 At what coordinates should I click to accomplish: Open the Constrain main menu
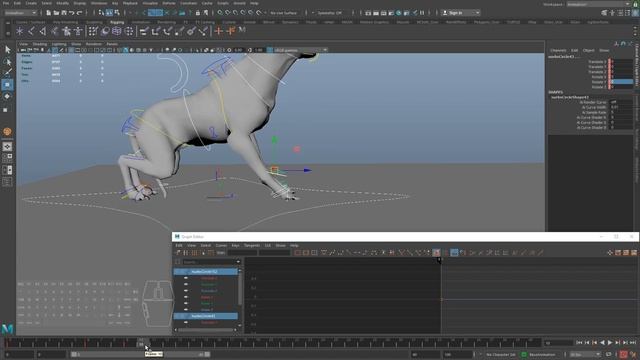(x=189, y=3)
